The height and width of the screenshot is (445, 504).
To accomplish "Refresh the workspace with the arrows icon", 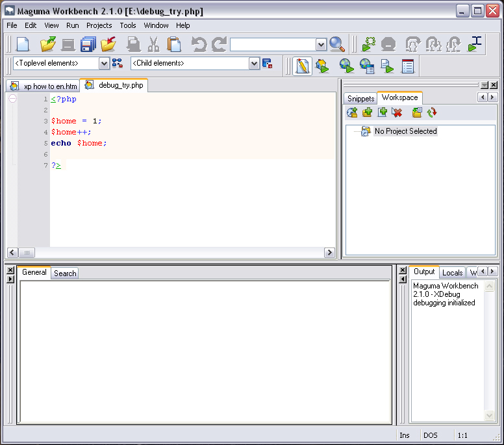I will coord(432,112).
